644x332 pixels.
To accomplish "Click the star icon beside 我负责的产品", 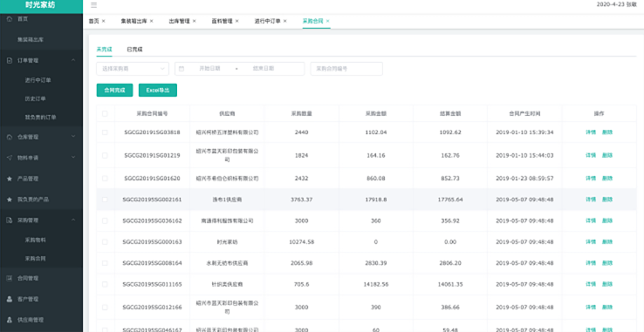I will tap(10, 200).
